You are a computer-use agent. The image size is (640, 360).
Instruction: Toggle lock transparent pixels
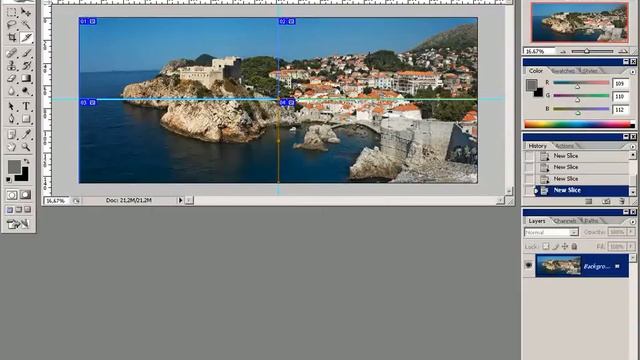point(546,246)
